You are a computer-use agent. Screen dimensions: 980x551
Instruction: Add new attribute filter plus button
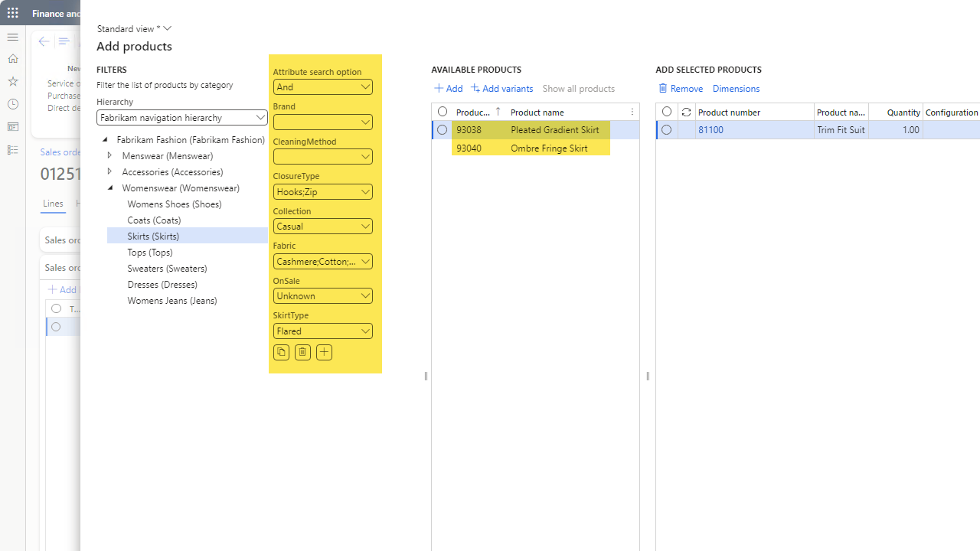[x=324, y=352]
